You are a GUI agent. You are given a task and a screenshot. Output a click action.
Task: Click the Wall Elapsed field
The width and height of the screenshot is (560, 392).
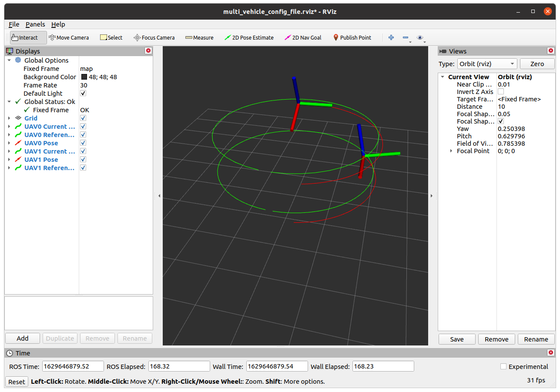tap(383, 366)
